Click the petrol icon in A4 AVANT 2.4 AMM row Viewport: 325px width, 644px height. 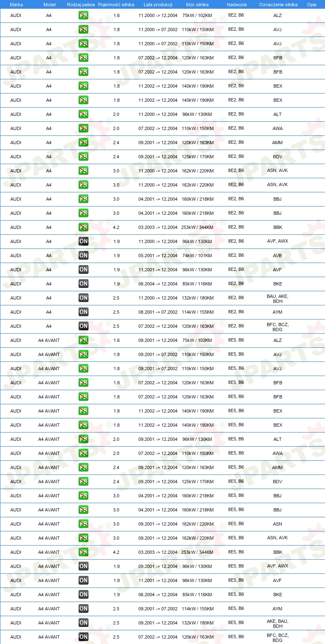(84, 468)
